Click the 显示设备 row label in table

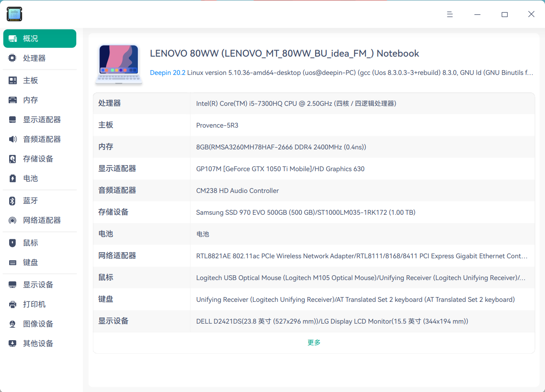coord(113,321)
